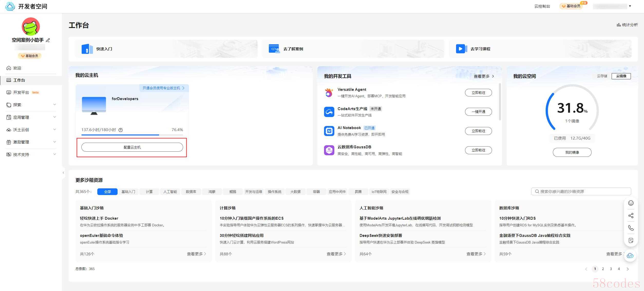644x291 pixels.
Task: Open the account dropdown arrow
Action: tap(630, 6)
